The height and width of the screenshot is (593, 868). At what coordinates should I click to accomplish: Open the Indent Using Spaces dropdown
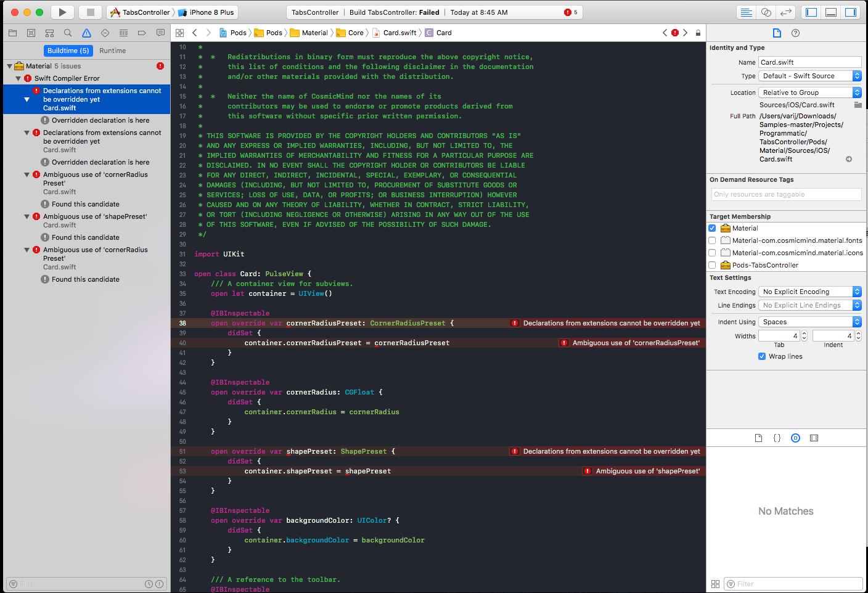point(809,322)
